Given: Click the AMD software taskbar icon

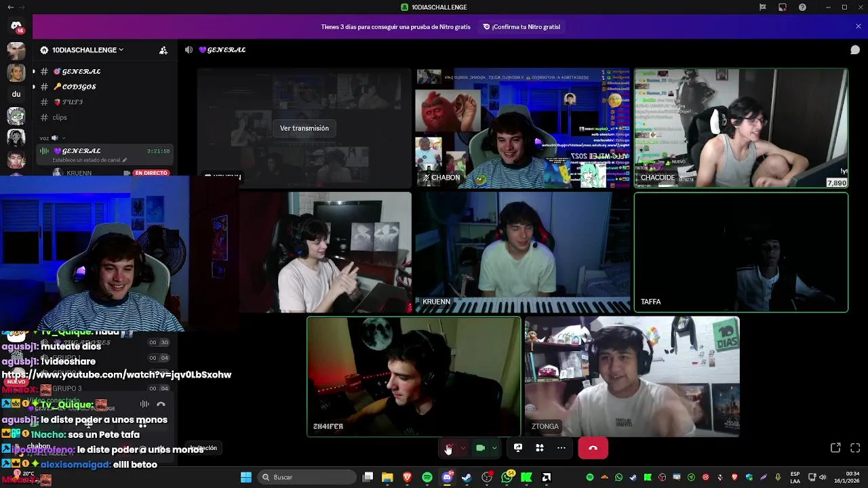Looking at the screenshot, I should coord(546,477).
